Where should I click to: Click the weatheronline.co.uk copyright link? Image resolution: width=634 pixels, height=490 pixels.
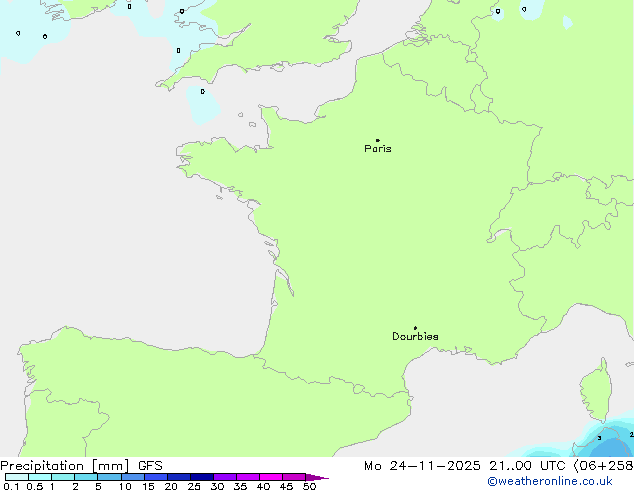pos(550,481)
